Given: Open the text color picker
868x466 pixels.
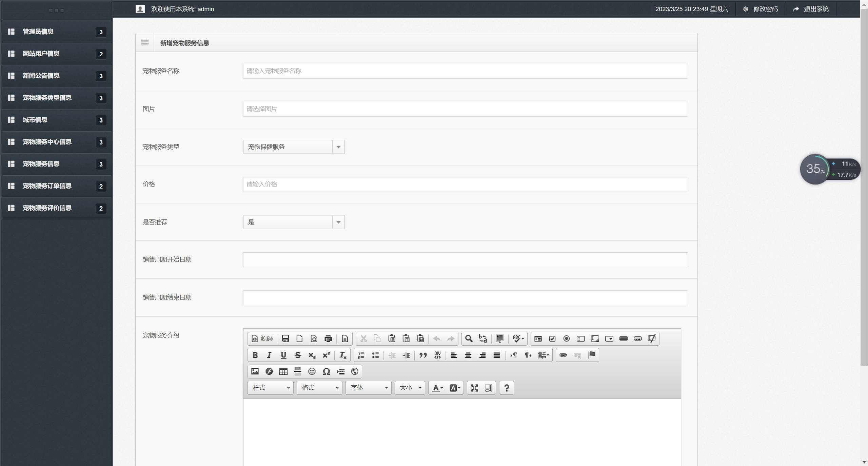Looking at the screenshot, I should coord(437,388).
